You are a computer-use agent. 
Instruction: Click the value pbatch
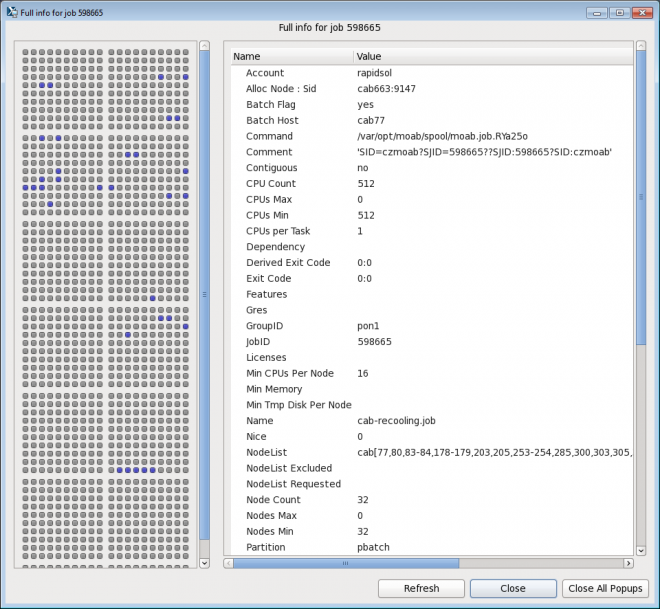(373, 547)
